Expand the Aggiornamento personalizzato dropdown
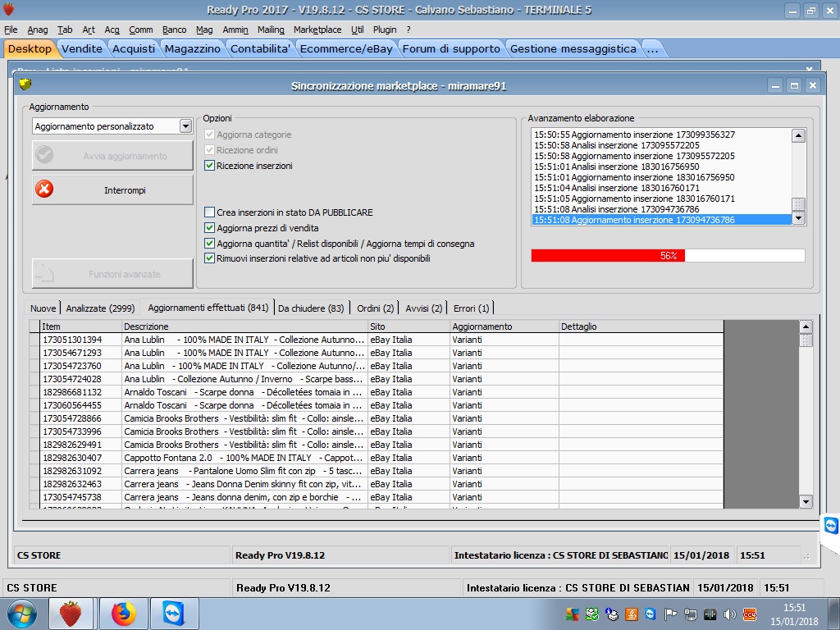 point(185,126)
